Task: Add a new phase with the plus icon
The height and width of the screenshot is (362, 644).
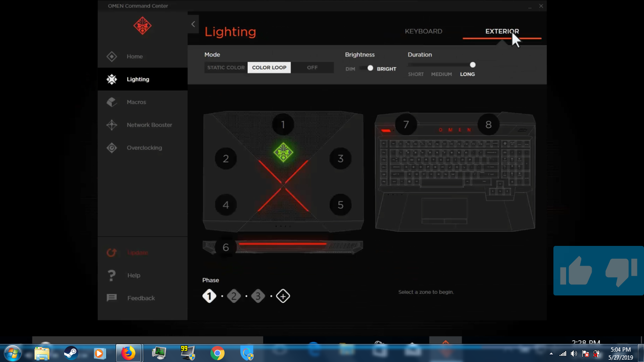Action: (283, 296)
